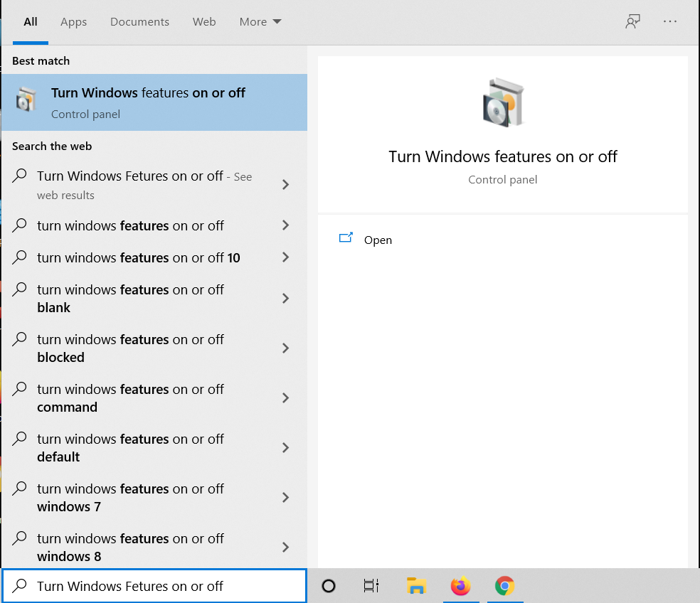
Task: Open Firefox from the taskbar
Action: click(460, 586)
